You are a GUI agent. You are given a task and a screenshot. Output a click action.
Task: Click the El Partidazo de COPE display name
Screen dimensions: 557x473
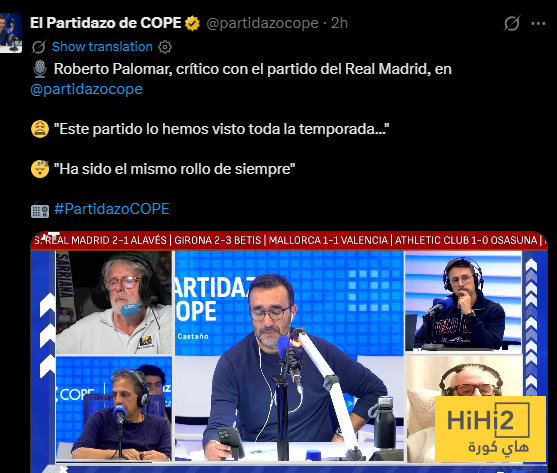(x=106, y=23)
